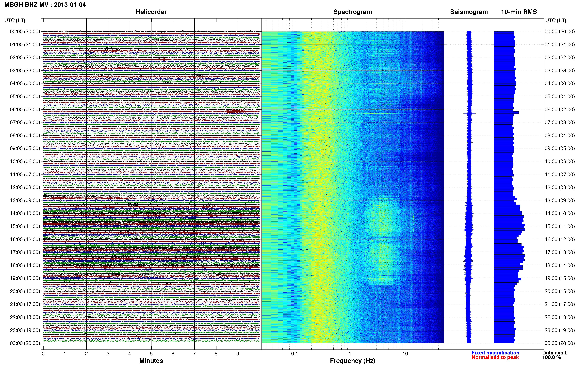Screen dimensions: 588x368
Task: Click the left 01:00 (21:00) time label
Action: pos(25,45)
